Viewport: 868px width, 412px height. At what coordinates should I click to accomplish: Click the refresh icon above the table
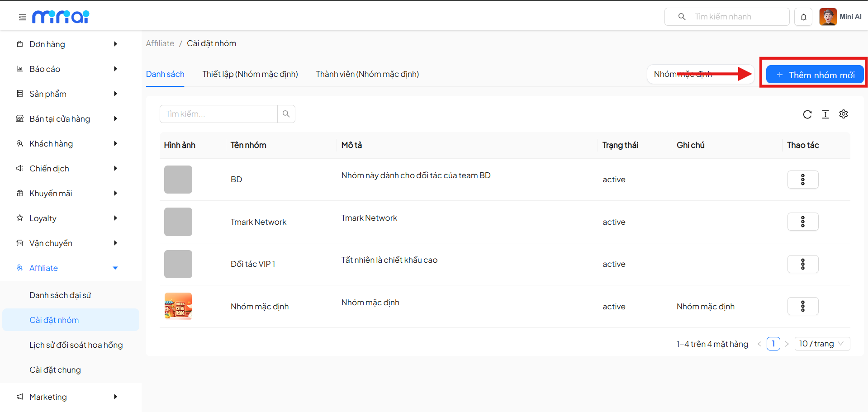pos(807,114)
